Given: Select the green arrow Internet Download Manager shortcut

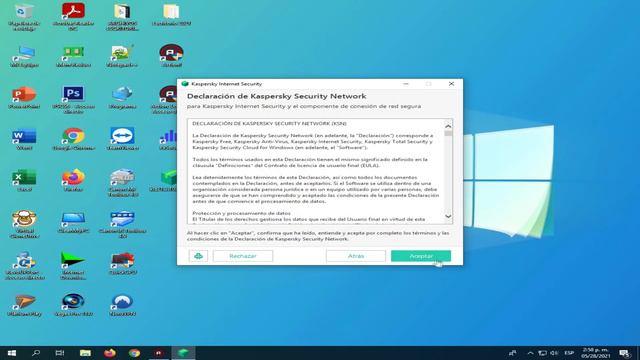Looking at the screenshot, I should [73, 265].
